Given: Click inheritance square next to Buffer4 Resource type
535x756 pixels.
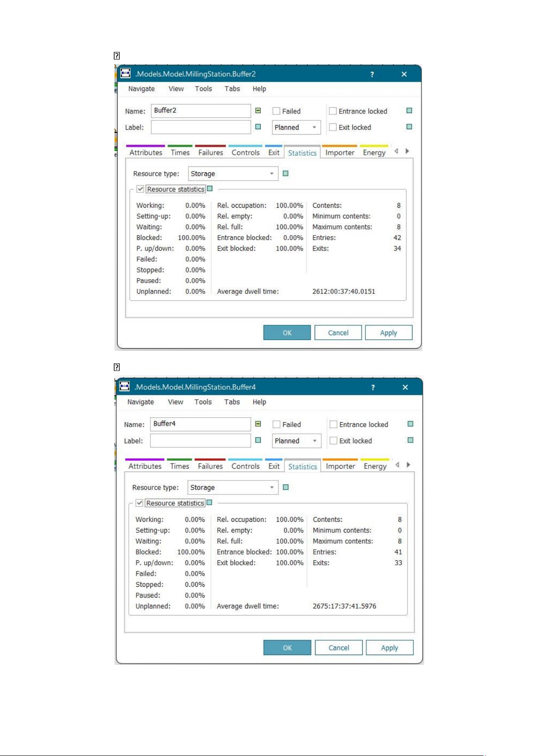Looking at the screenshot, I should [285, 487].
